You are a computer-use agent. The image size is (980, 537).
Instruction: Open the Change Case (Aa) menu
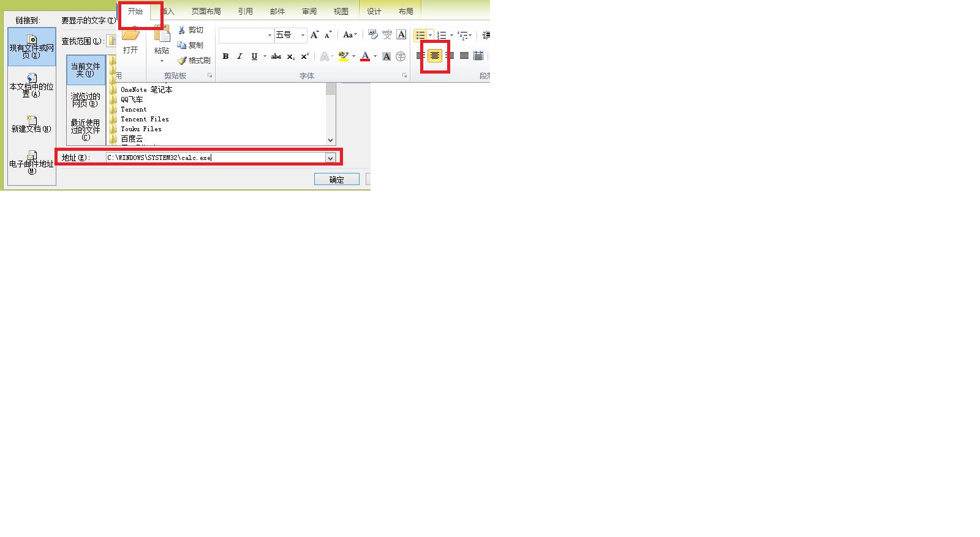(x=350, y=35)
